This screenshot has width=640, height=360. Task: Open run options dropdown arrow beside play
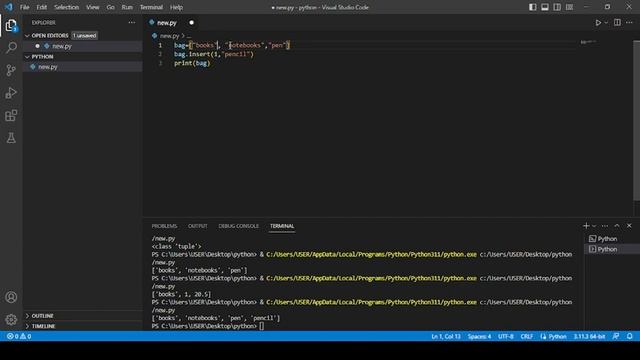tap(606, 23)
